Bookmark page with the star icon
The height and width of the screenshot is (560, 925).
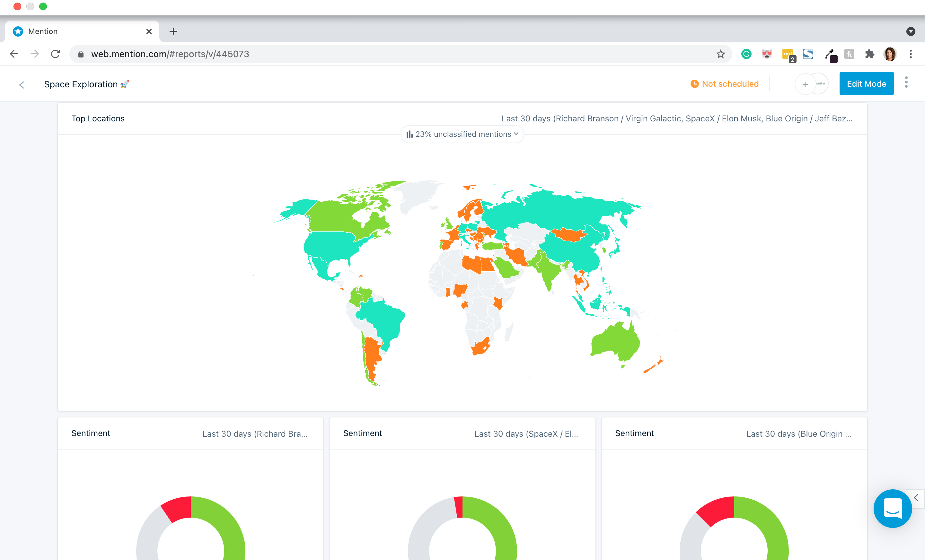click(x=720, y=54)
